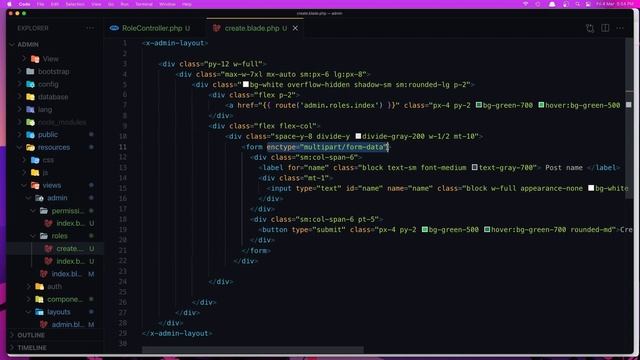Image resolution: width=640 pixels, height=360 pixels.
Task: Expand the TIMELINE section
Action: coord(32,348)
